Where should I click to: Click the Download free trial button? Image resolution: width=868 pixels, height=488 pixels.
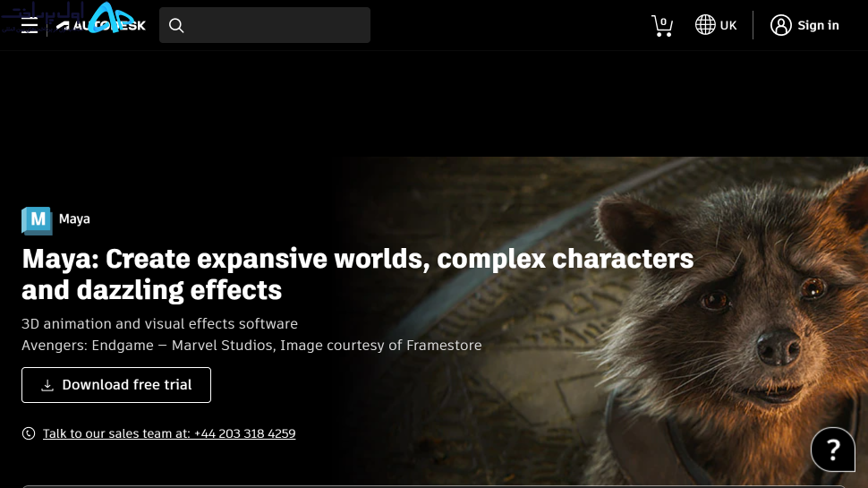tap(116, 385)
